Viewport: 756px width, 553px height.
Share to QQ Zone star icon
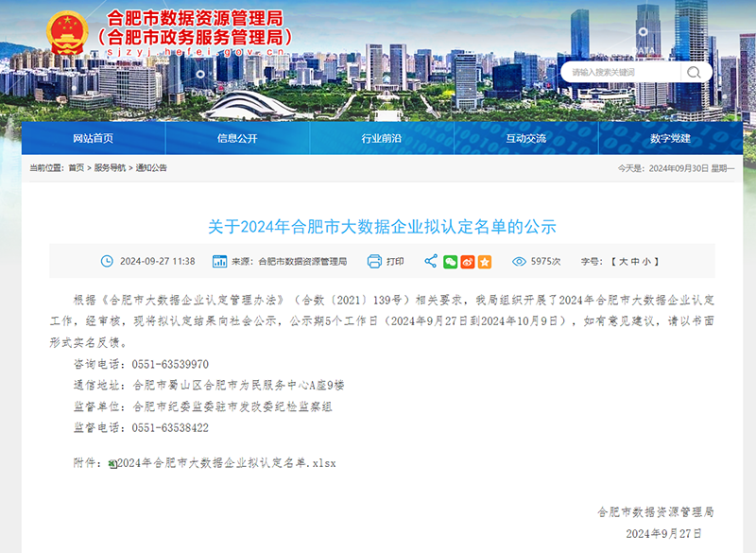pyautogui.click(x=485, y=261)
